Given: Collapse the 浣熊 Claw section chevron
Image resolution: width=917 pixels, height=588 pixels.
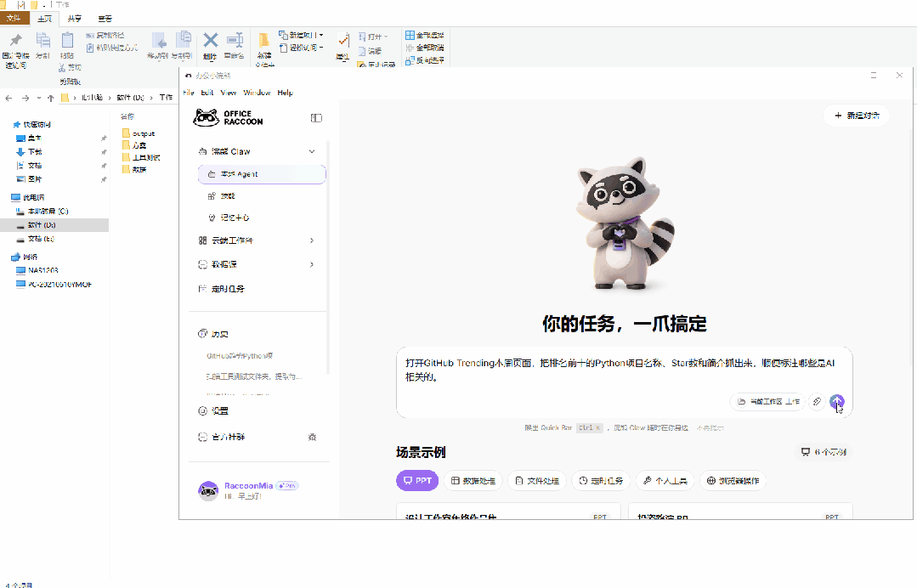Looking at the screenshot, I should [312, 151].
